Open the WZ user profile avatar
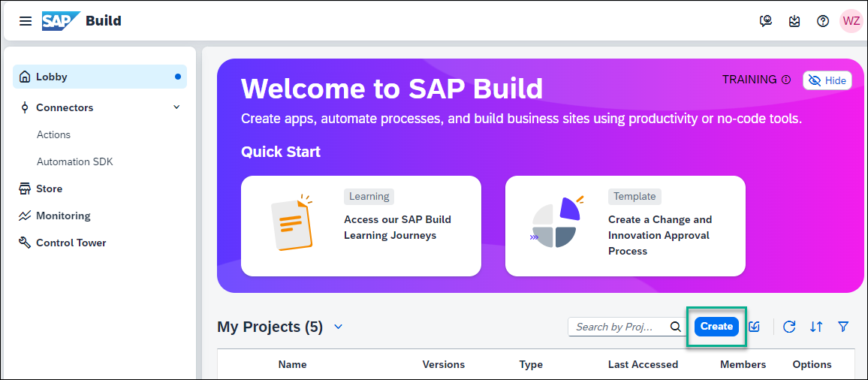 (851, 21)
